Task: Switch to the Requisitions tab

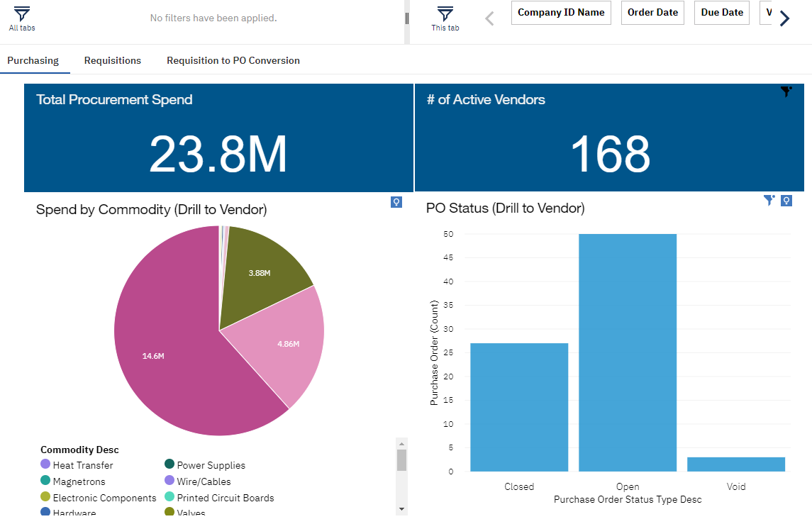Action: 113,61
